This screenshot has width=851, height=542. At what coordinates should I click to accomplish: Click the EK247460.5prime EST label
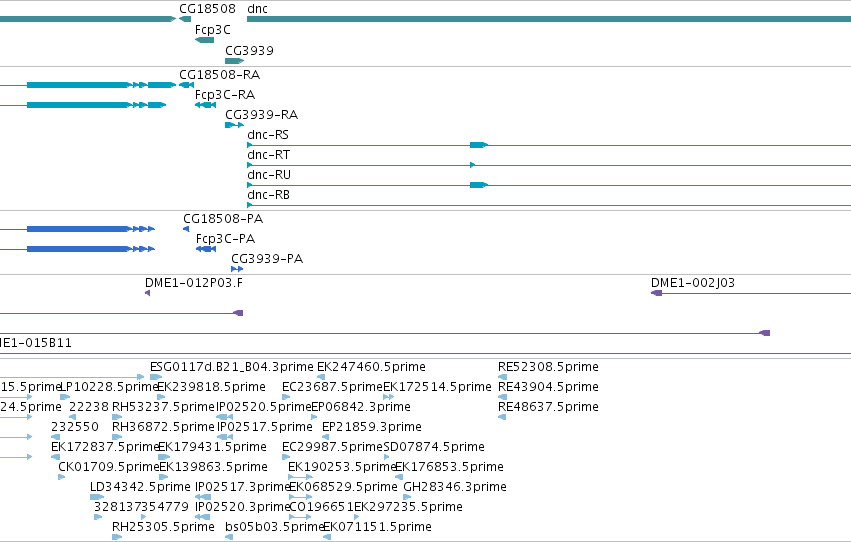click(x=371, y=367)
